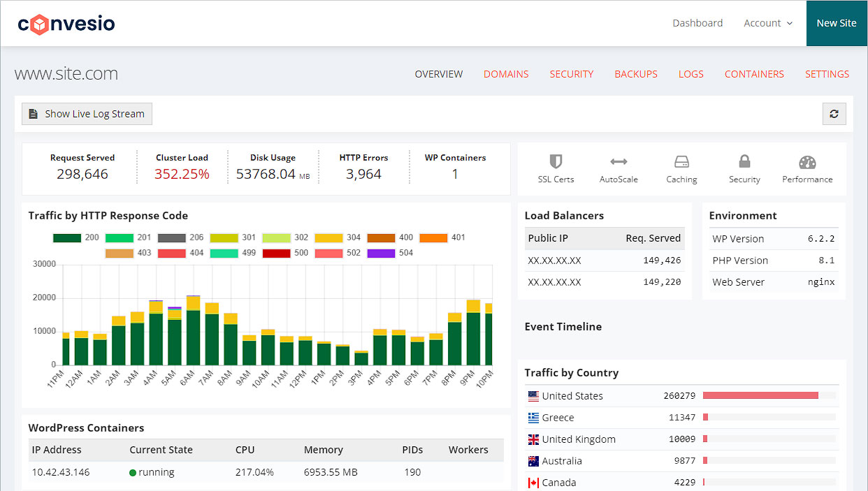Open the BACKUPS tab
This screenshot has width=868, height=491.
pyautogui.click(x=635, y=74)
